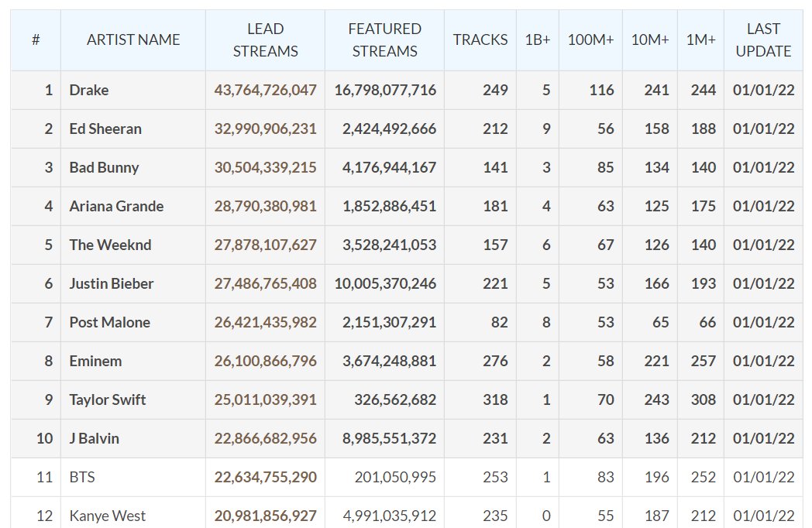
Task: Click Drake's track count 249
Action: (495, 90)
